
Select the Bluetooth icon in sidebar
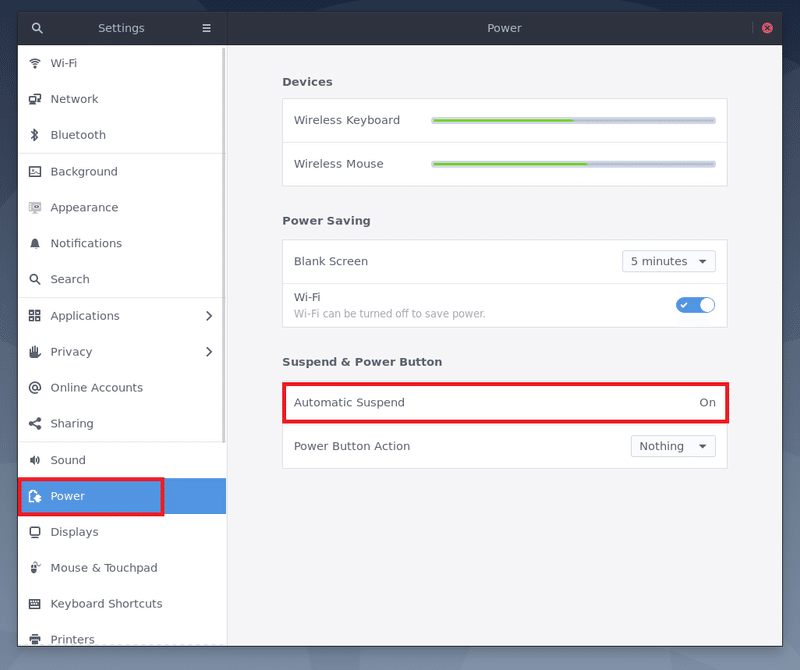35,135
